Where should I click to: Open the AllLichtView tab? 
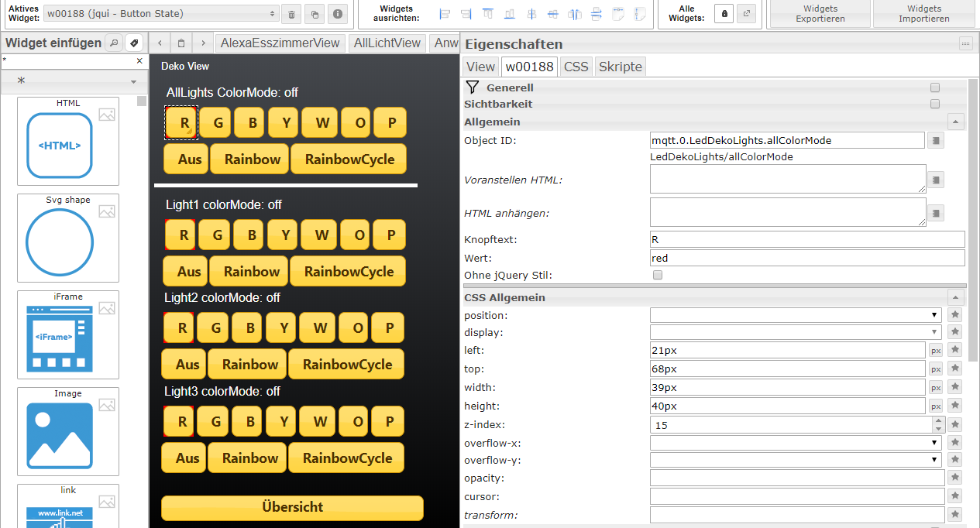pos(387,43)
